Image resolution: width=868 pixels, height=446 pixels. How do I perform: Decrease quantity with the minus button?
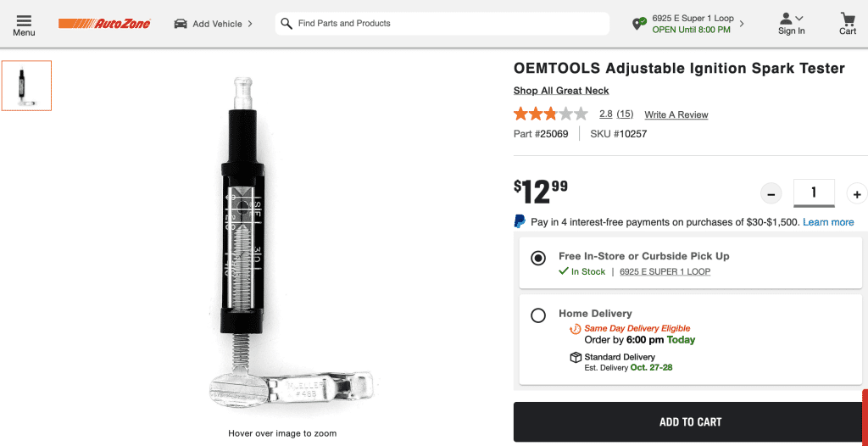coord(771,194)
